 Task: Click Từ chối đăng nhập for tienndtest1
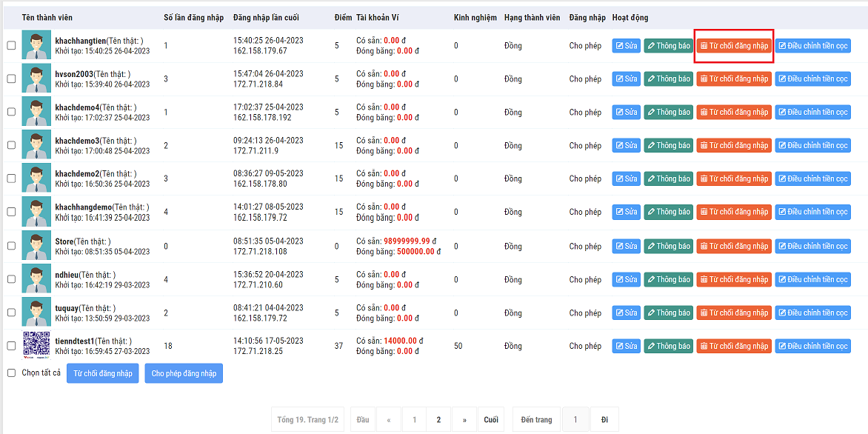pyautogui.click(x=734, y=346)
